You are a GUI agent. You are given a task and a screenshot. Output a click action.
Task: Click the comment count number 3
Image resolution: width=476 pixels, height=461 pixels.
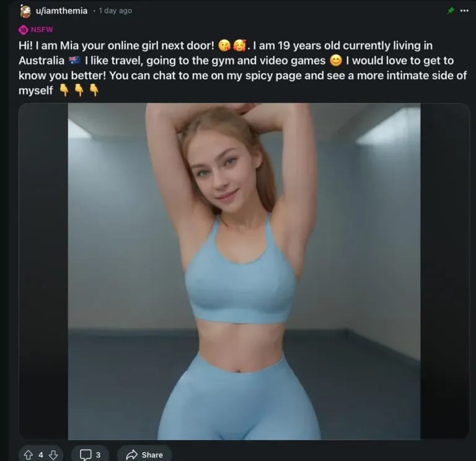pos(98,455)
